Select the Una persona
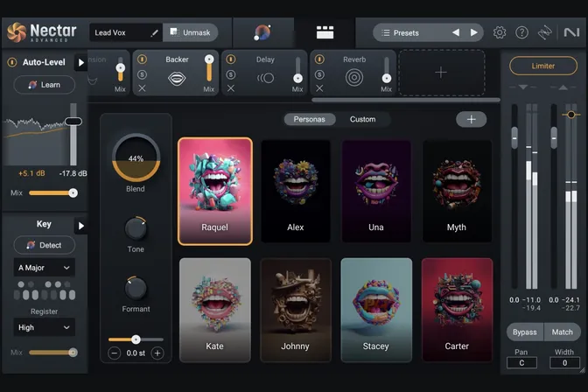The image size is (588, 392). pos(376,192)
